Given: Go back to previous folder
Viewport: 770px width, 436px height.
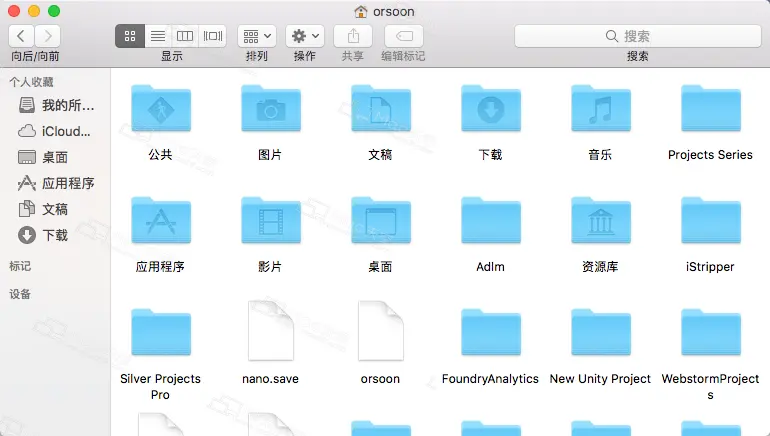Looking at the screenshot, I should pos(22,36).
